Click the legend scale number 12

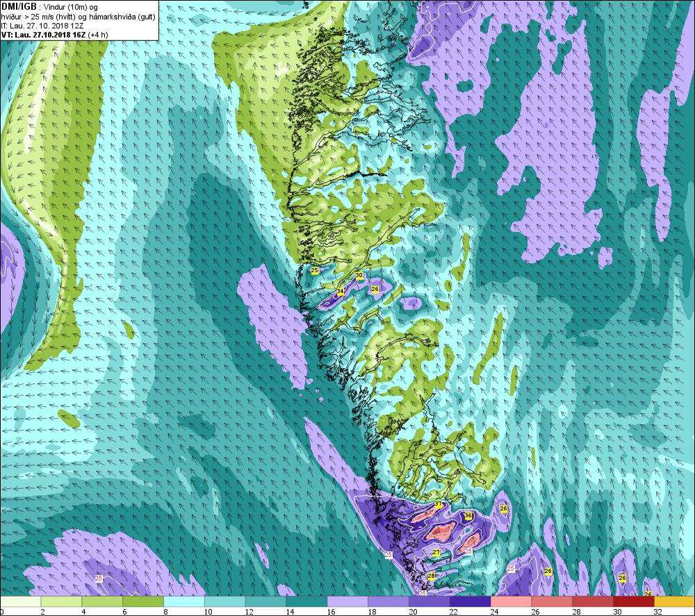(x=249, y=612)
